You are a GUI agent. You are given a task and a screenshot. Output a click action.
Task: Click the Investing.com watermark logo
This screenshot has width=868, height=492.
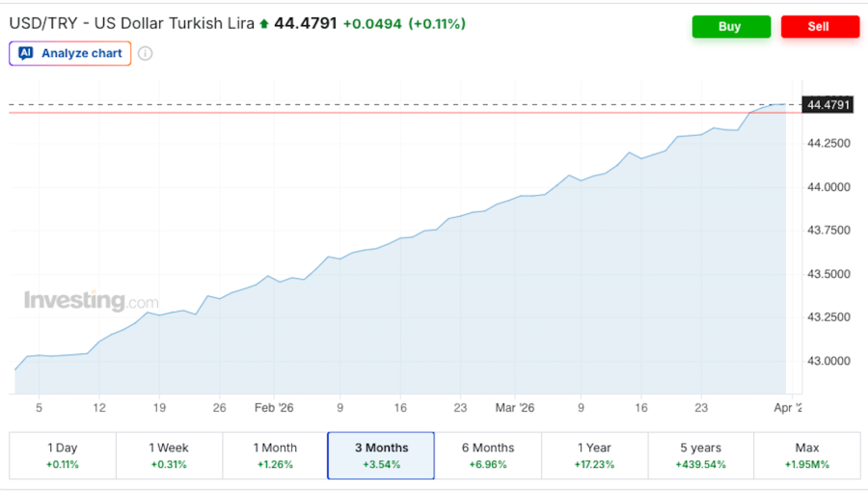pos(91,301)
